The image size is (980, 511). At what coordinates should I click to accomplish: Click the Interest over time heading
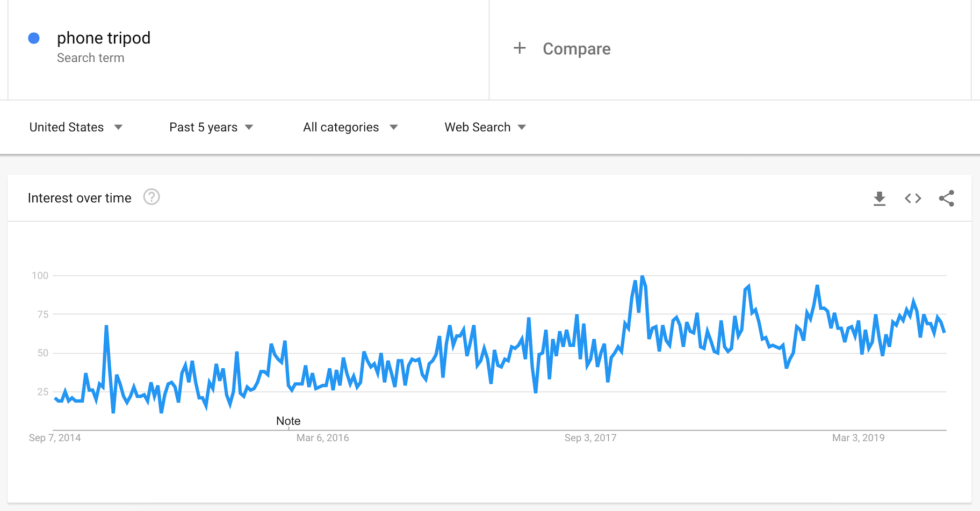[80, 198]
